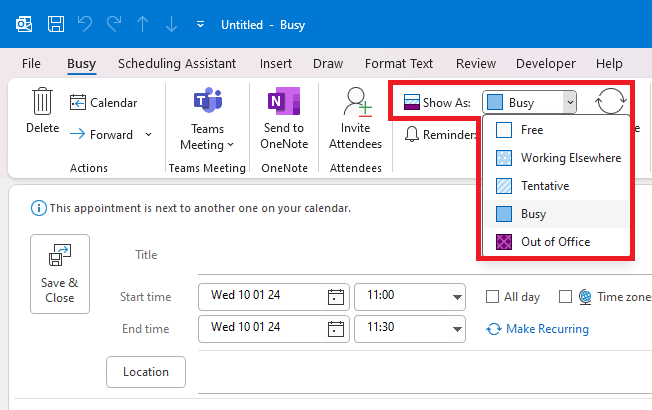Viewport: 652px width, 410px height.
Task: Enable the Time zones checkbox
Action: point(566,297)
